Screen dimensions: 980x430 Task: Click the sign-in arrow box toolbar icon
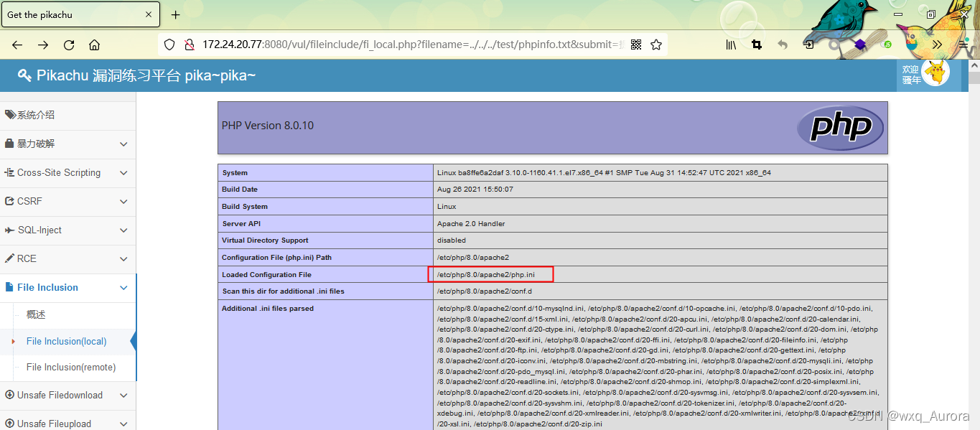point(808,45)
